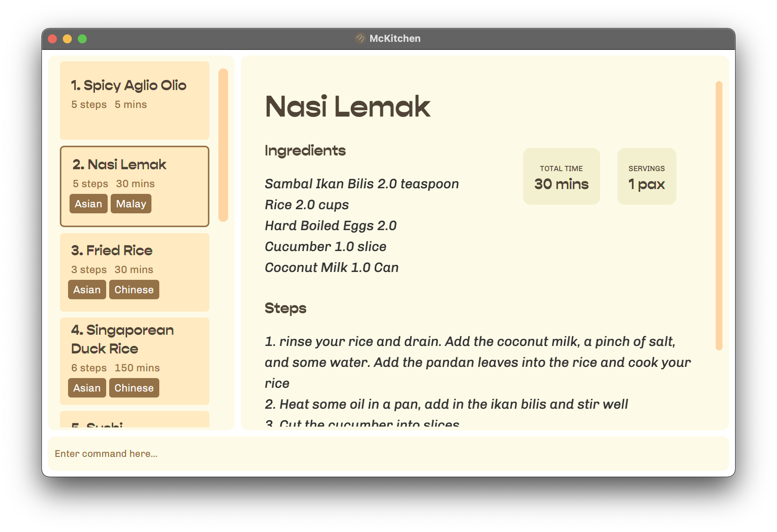This screenshot has width=777, height=532.
Task: Click the green fullscreen window button
Action: point(82,39)
